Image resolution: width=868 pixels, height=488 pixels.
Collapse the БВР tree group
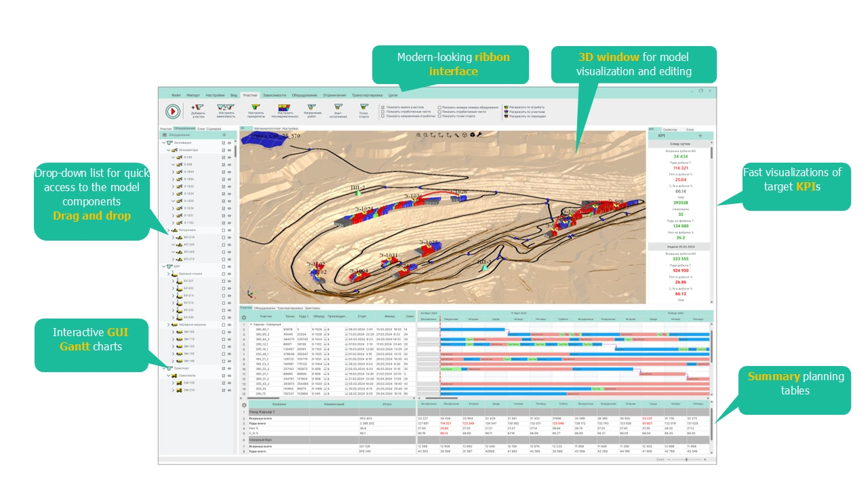tap(163, 266)
